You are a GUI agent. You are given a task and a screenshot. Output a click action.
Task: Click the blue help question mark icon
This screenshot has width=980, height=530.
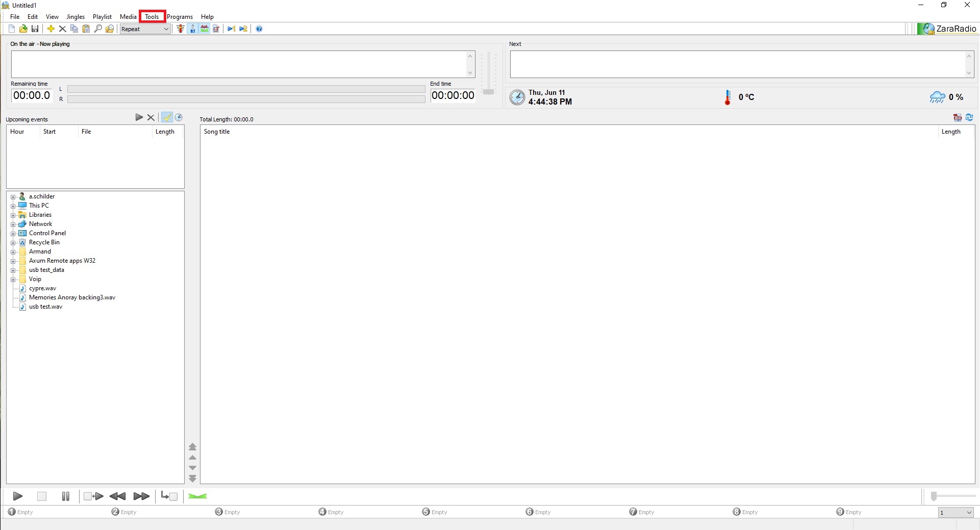click(259, 29)
